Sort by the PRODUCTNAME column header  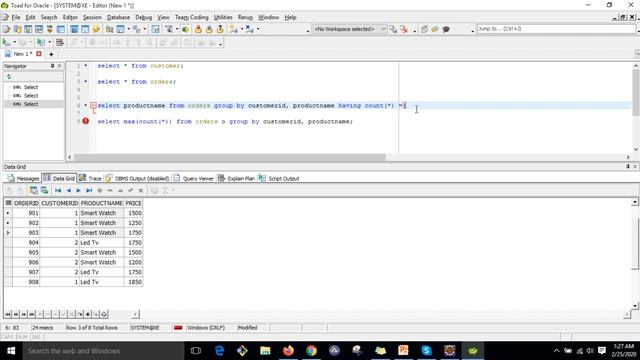coord(102,203)
